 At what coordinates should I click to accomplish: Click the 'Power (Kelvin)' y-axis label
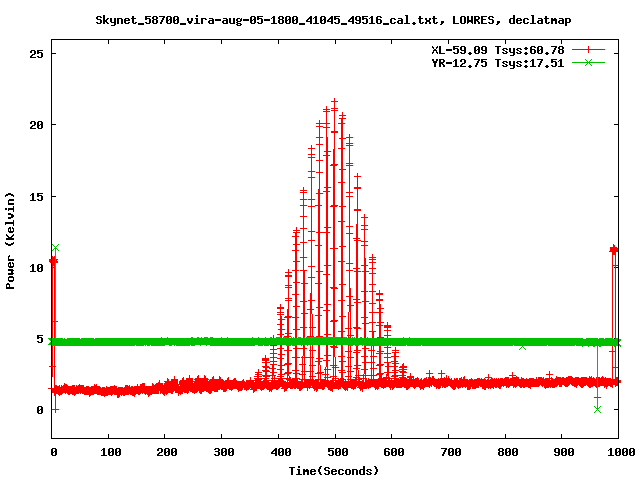(10, 241)
